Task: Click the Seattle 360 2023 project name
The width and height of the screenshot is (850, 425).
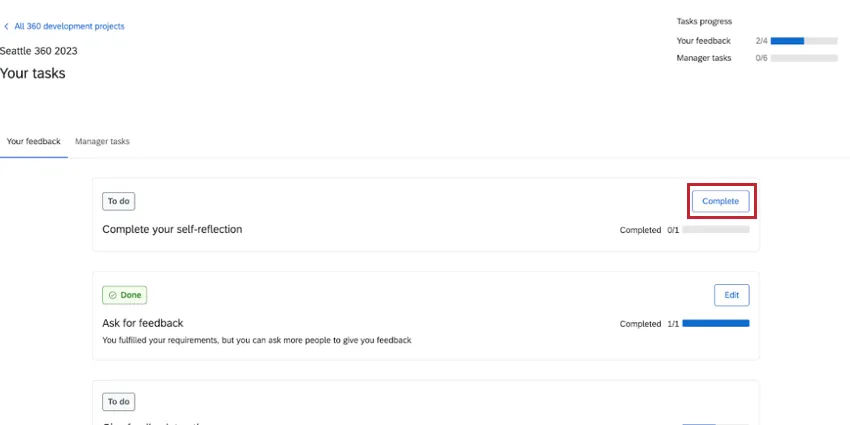Action: [39, 51]
